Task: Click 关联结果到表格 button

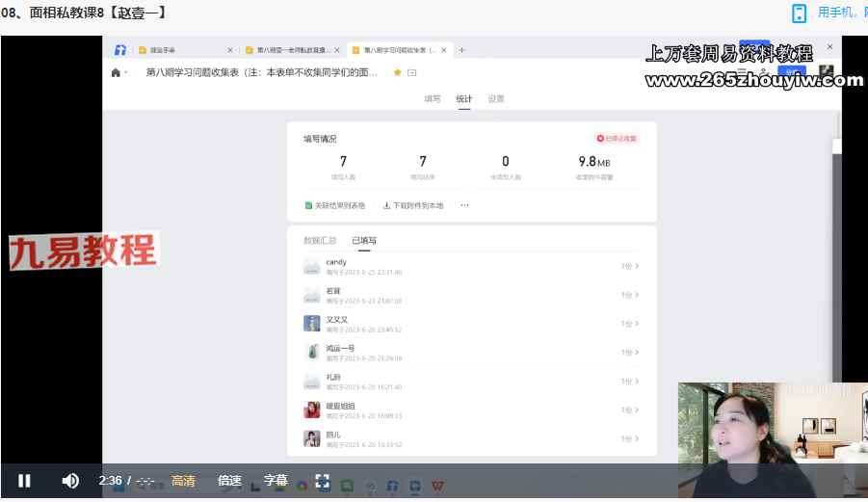Action: click(x=335, y=205)
